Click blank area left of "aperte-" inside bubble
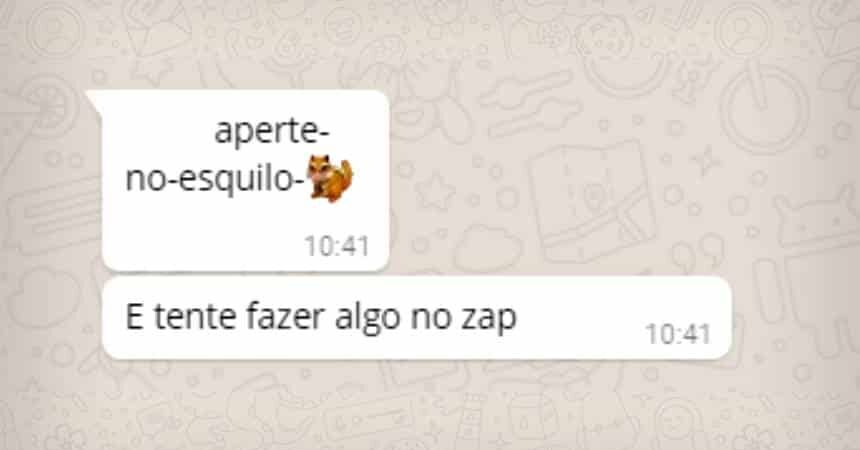860x450 pixels. click(x=159, y=132)
